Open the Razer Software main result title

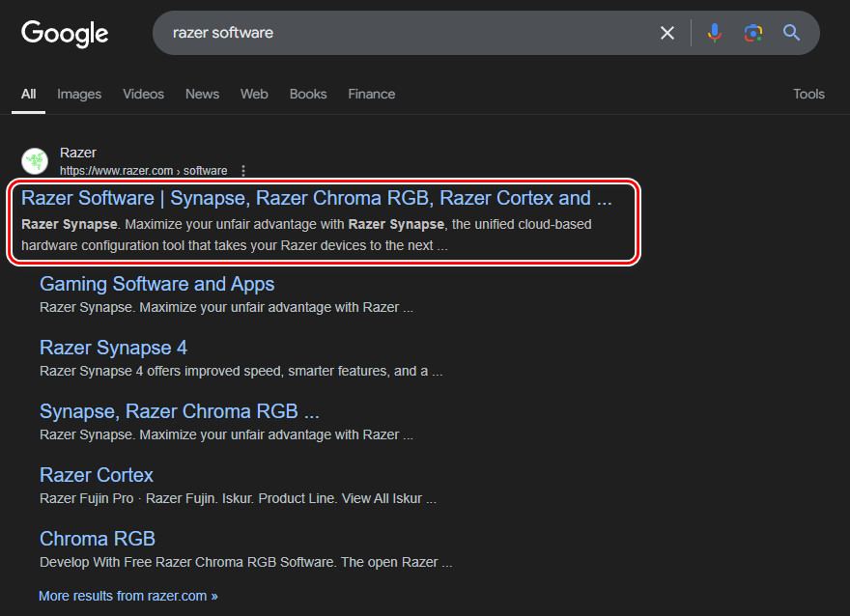pyautogui.click(x=317, y=198)
